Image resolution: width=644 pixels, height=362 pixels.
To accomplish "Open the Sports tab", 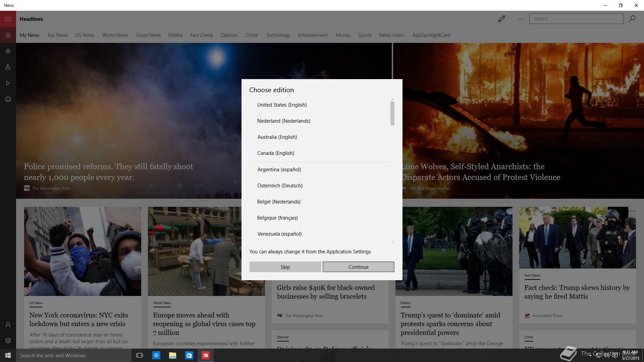I will 365,35.
